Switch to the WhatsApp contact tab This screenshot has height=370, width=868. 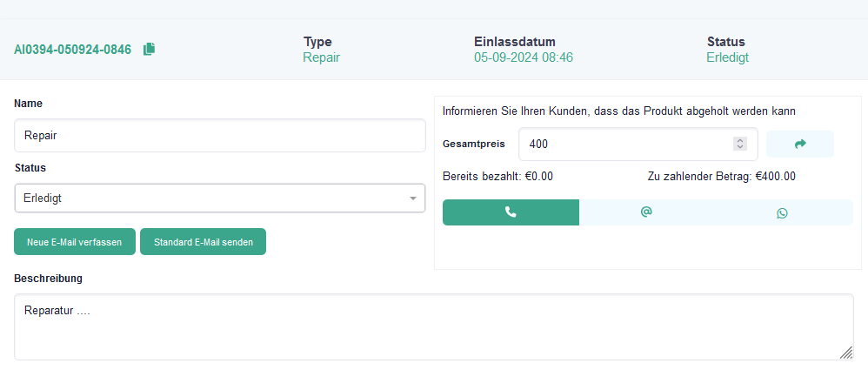tap(782, 212)
